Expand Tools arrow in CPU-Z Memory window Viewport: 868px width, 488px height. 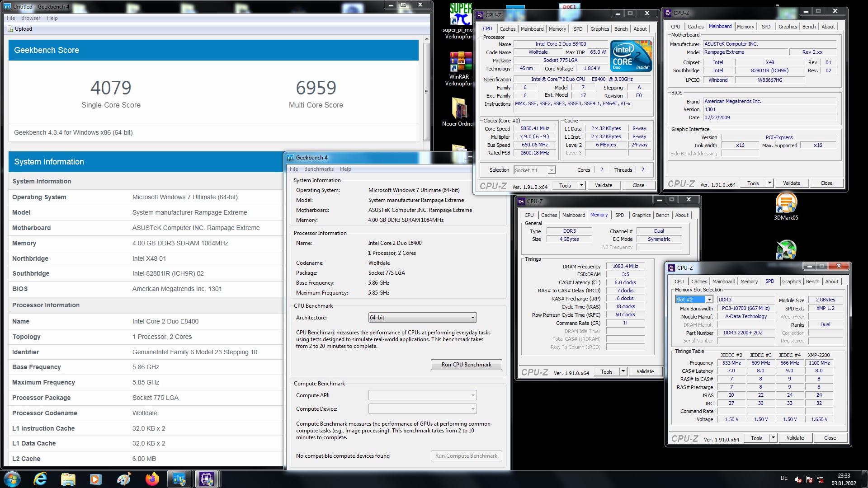tap(623, 371)
